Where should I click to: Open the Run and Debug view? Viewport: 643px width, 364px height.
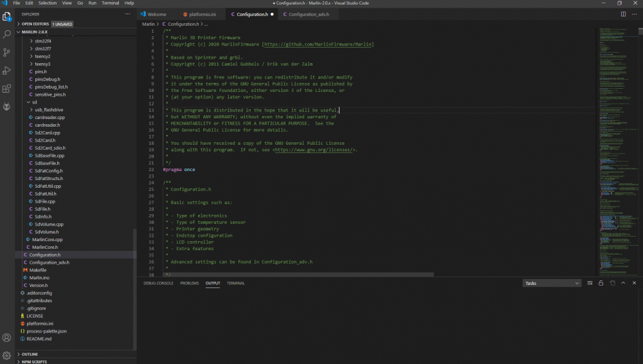pyautogui.click(x=6, y=71)
